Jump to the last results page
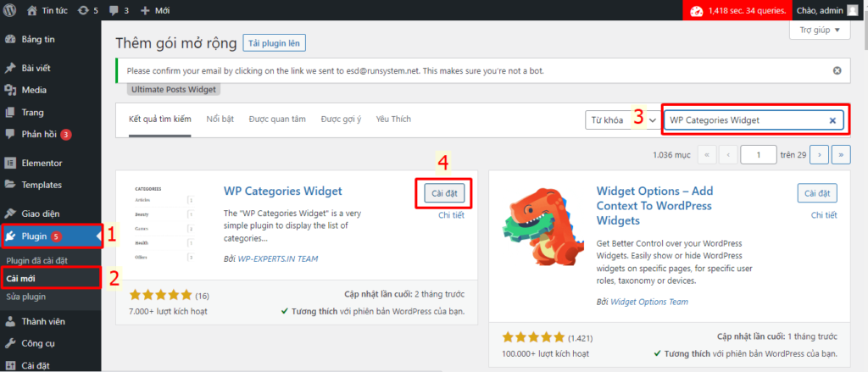The height and width of the screenshot is (372, 868). (841, 156)
